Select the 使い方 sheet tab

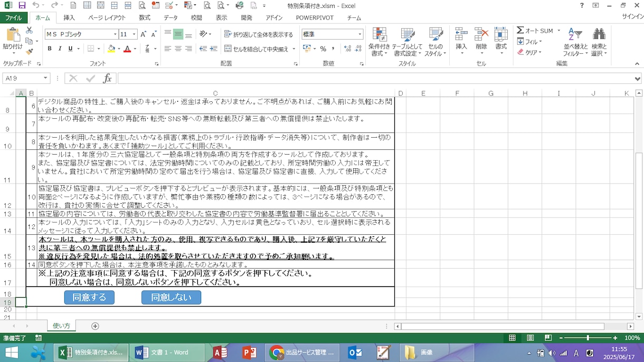[61, 326]
